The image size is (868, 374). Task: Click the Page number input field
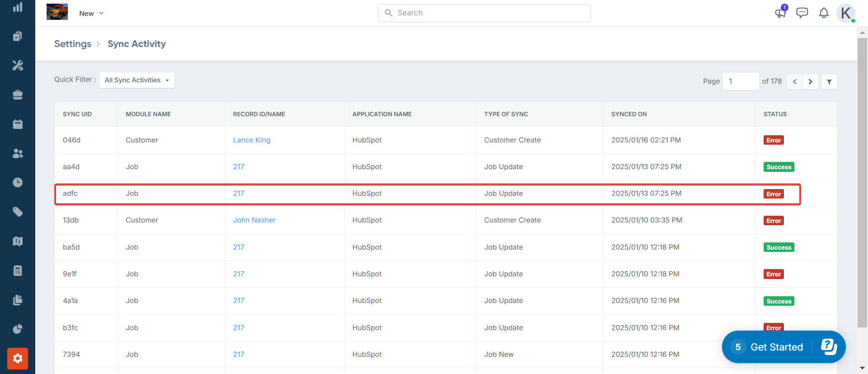coord(741,81)
